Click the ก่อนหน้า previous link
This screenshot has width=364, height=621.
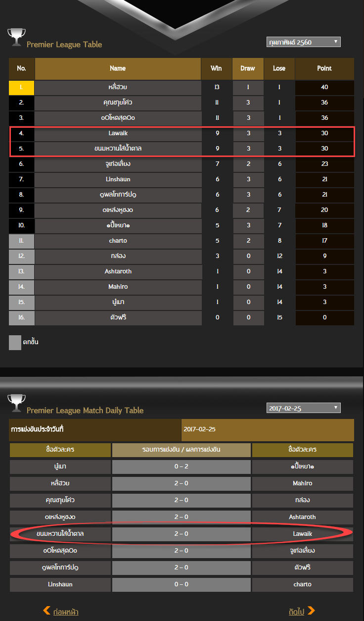pos(66,612)
